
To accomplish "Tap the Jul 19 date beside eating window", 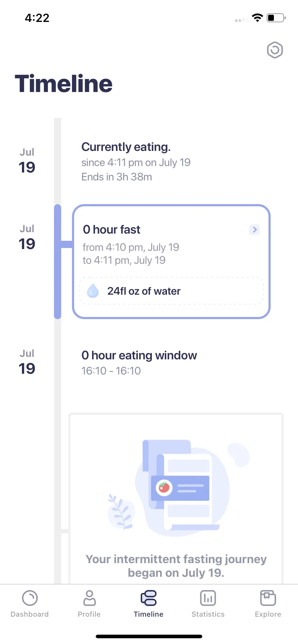I will tap(27, 362).
